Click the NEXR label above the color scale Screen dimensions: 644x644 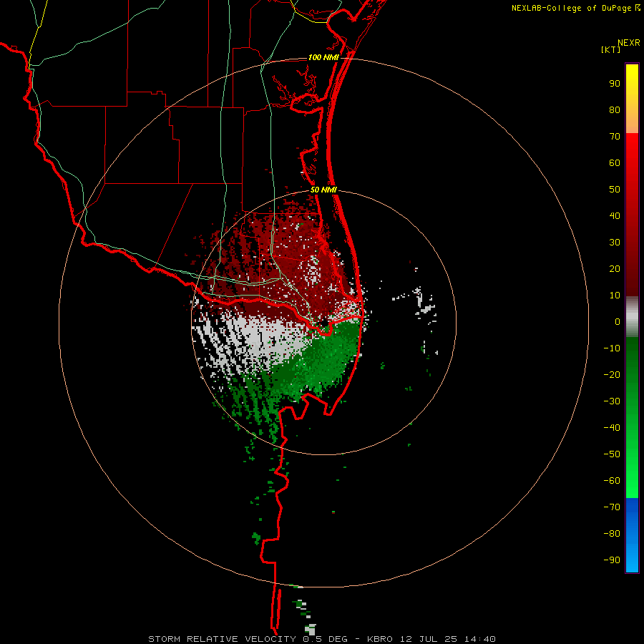[629, 43]
